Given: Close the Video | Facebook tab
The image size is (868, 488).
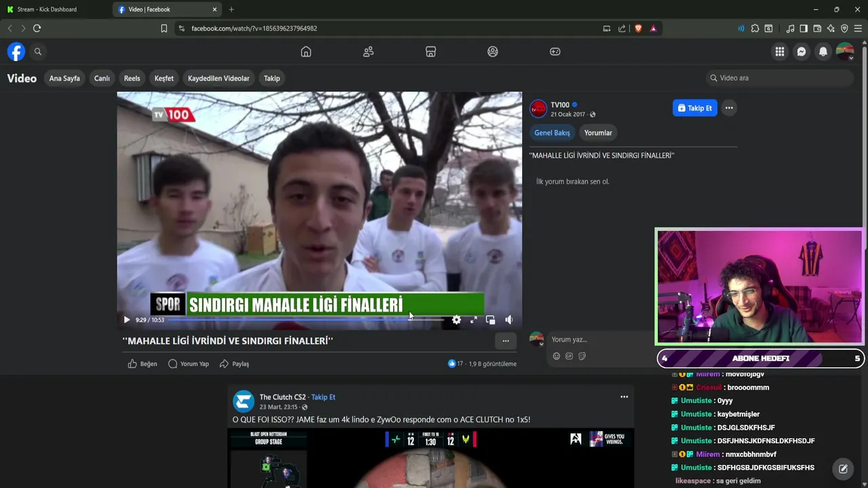Looking at the screenshot, I should (x=215, y=9).
